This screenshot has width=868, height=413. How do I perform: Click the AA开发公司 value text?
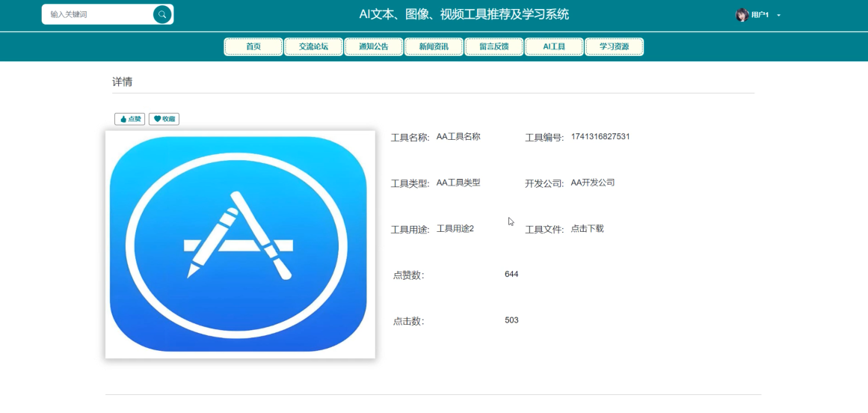[x=593, y=183]
